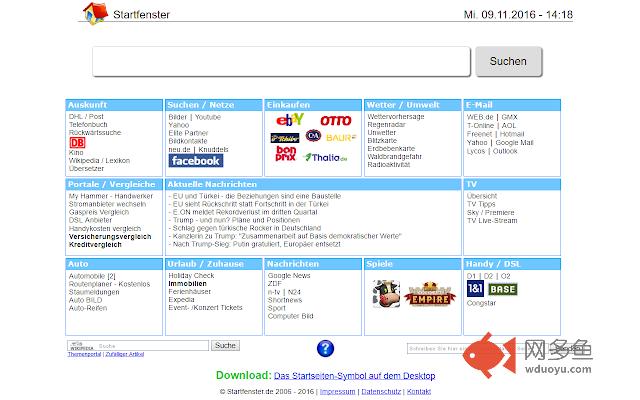The height and width of the screenshot is (400, 640).
Task: Open the Übersetzer link
Action: [86, 169]
